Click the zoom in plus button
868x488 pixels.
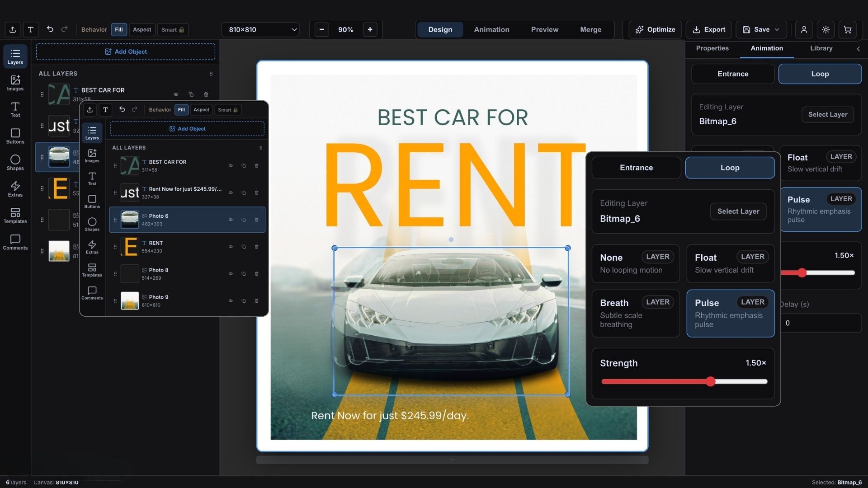(370, 30)
